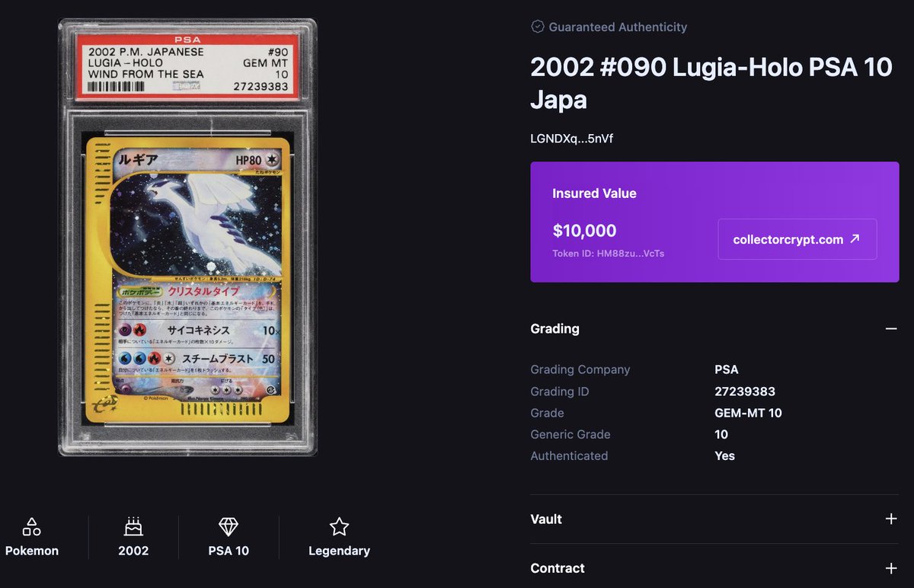Screen dimensions: 914x588
Task: Open the collectorcrypt.com button
Action: pos(797,239)
